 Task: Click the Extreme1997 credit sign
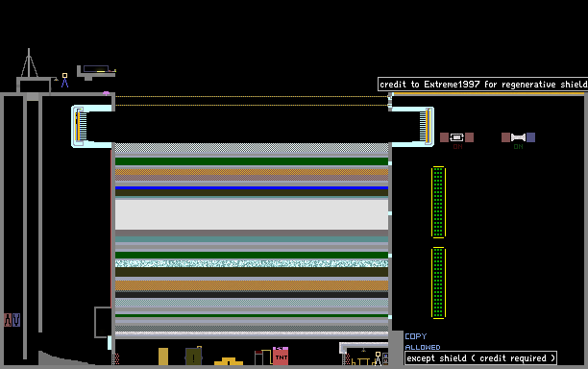click(482, 85)
